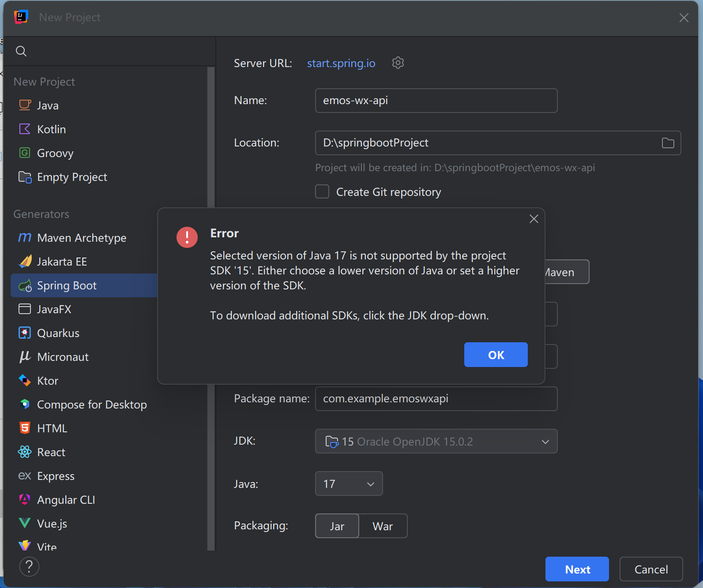Choose the Quarkus generator icon
Image resolution: width=703 pixels, height=588 pixels.
tap(25, 333)
